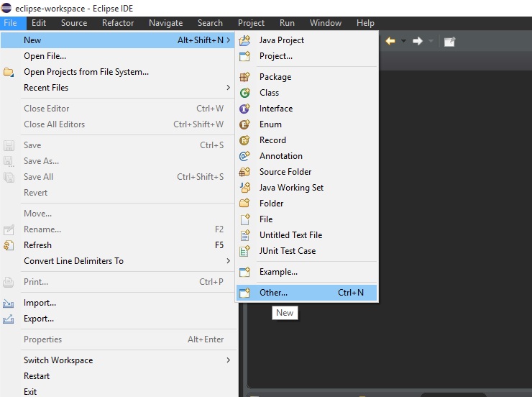Click the brown Enum icon
The image size is (532, 397).
(244, 124)
